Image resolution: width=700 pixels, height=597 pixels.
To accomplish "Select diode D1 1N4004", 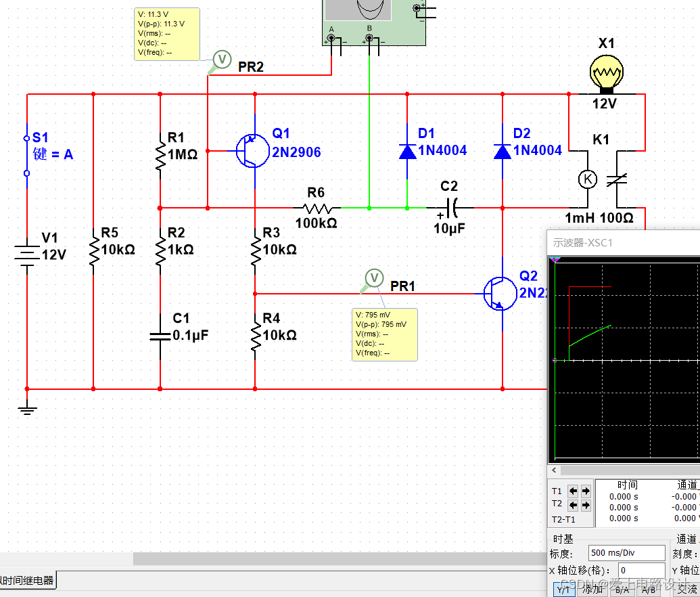I will (x=407, y=152).
